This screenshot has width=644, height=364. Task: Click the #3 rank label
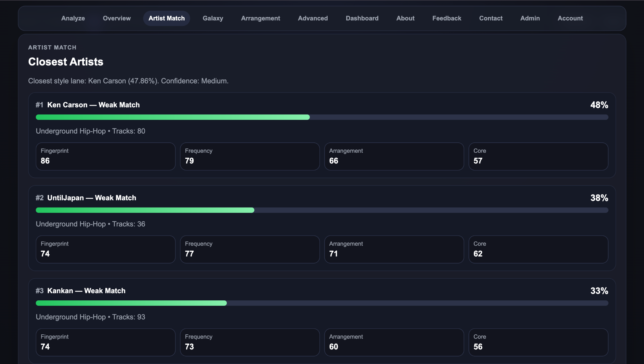tap(39, 291)
